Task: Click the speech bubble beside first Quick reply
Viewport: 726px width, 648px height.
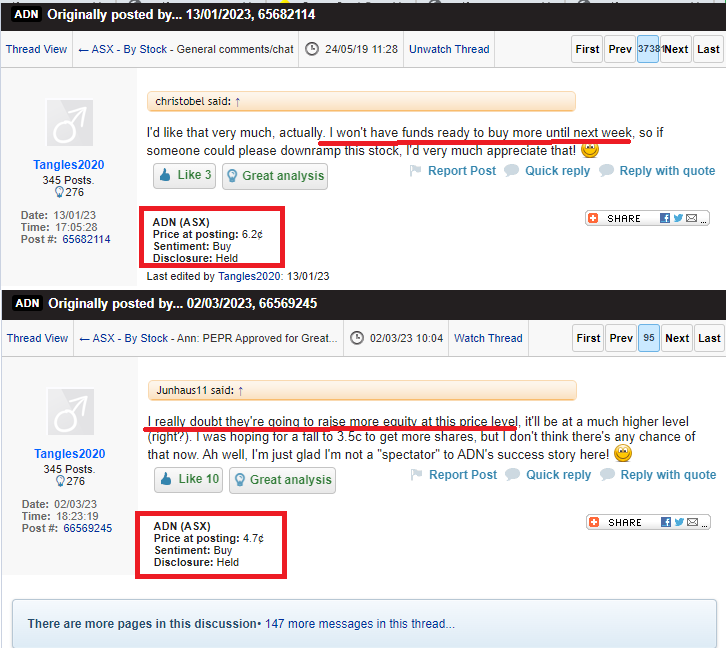Action: pos(512,170)
